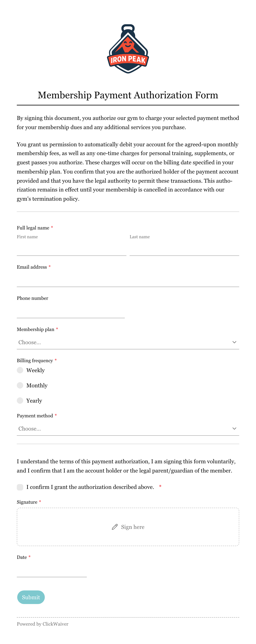Click the Membership Payment Authorization Form heading

[128, 95]
